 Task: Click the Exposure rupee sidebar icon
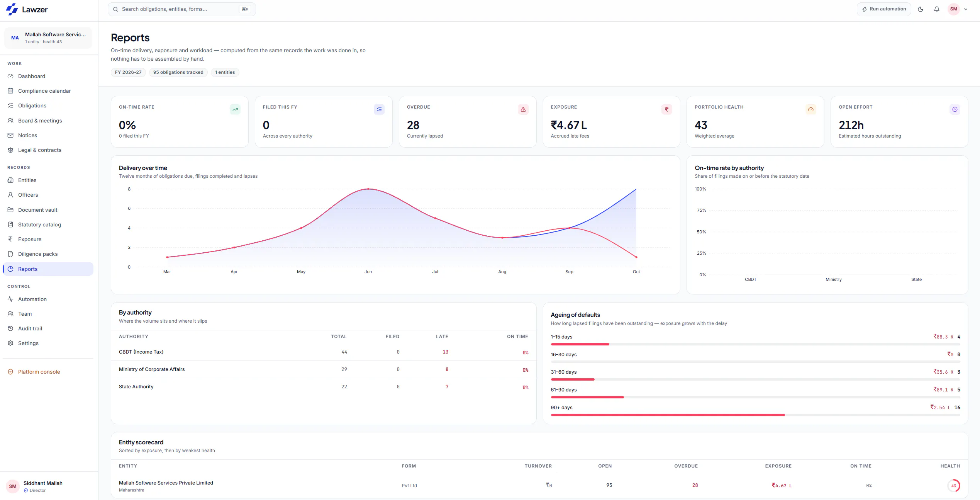(x=10, y=239)
